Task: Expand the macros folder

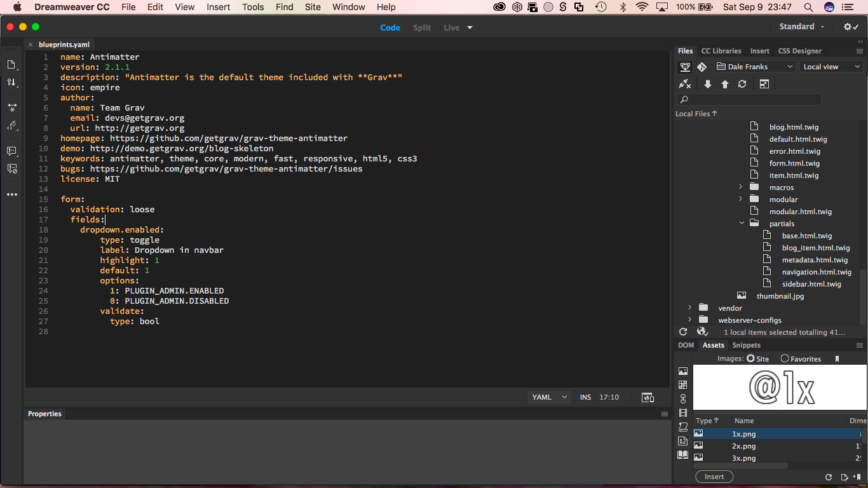Action: (x=741, y=187)
